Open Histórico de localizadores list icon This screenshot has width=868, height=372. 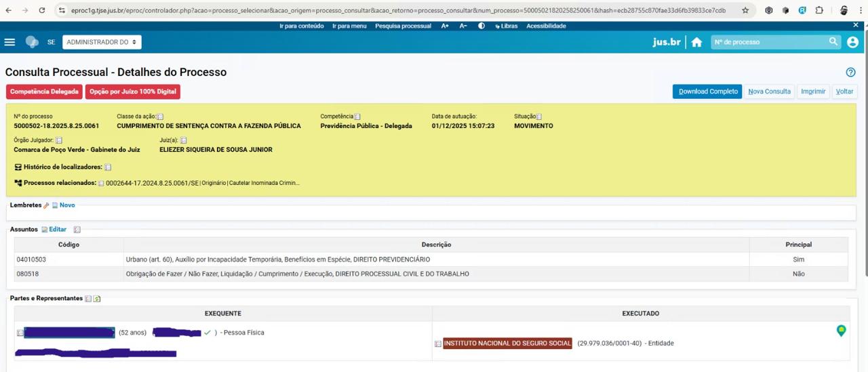(108, 167)
